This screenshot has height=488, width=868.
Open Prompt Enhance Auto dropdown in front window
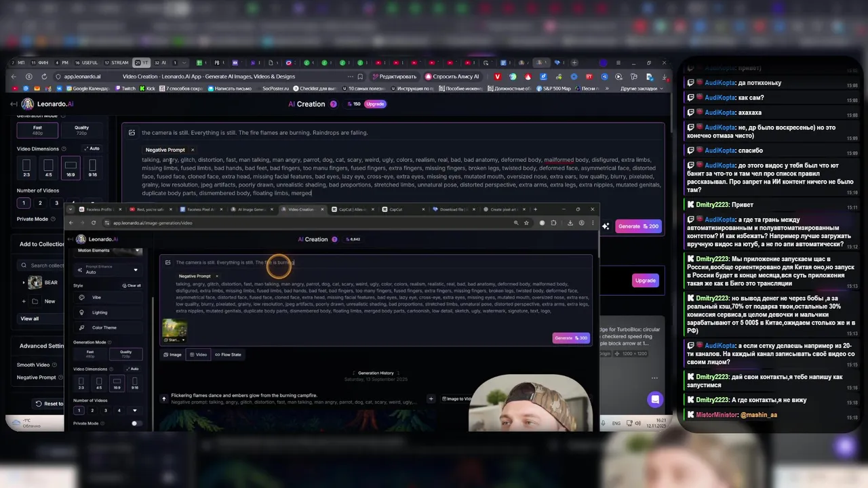click(x=108, y=270)
